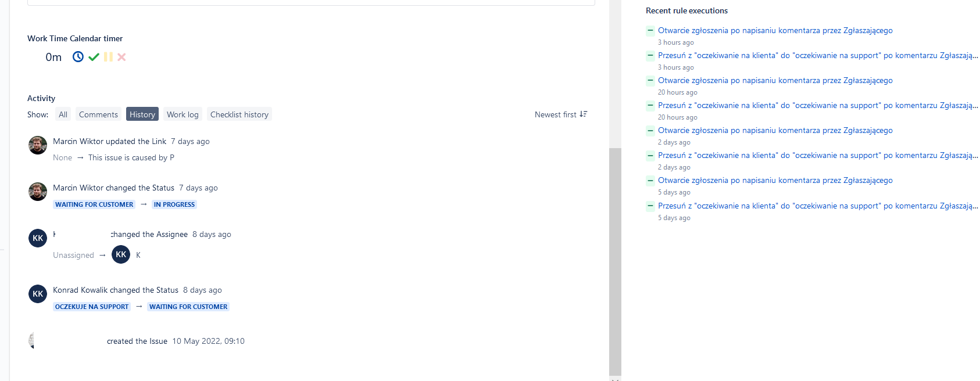Viewport: 980px width, 381px height.
Task: Click the Work Time Calendar clock icon
Action: click(x=78, y=57)
